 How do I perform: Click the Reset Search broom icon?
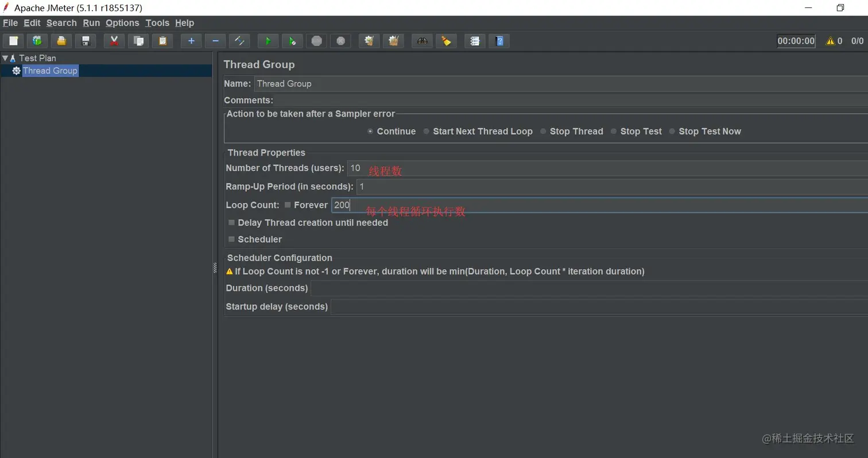(x=446, y=41)
